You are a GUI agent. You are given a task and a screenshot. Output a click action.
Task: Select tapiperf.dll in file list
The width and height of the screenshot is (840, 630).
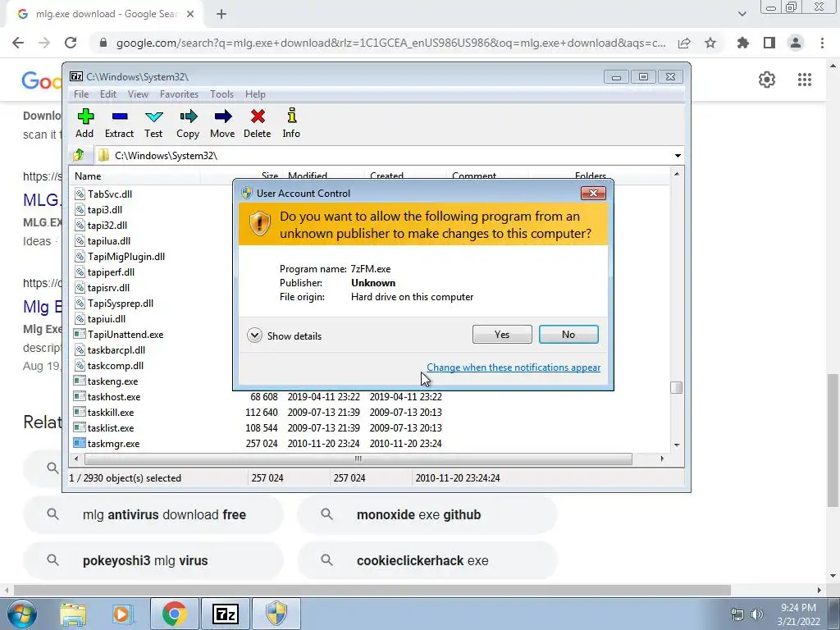tap(111, 272)
